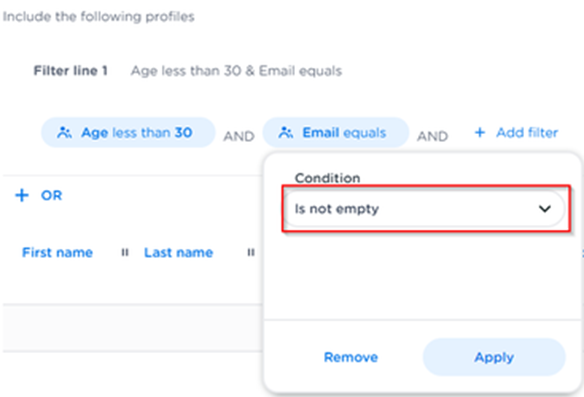Click the first AND operator between filters
Image resolution: width=584 pixels, height=397 pixels.
coord(239,136)
